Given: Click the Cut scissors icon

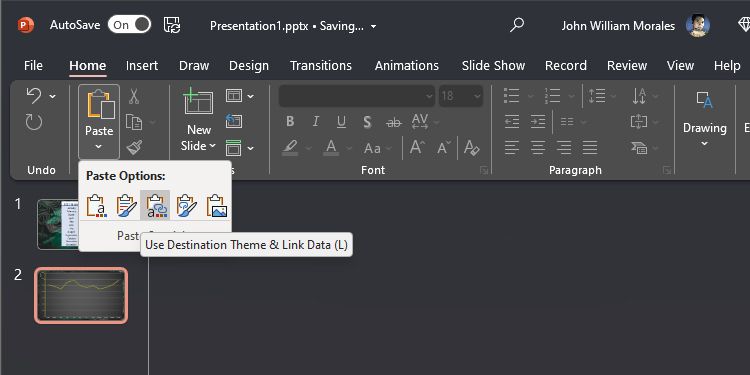Looking at the screenshot, I should point(134,97).
